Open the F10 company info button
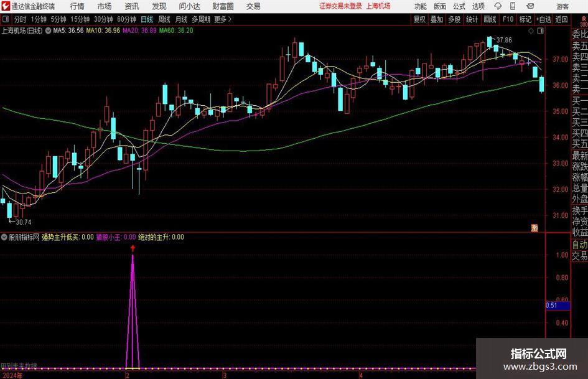 pos(508,19)
